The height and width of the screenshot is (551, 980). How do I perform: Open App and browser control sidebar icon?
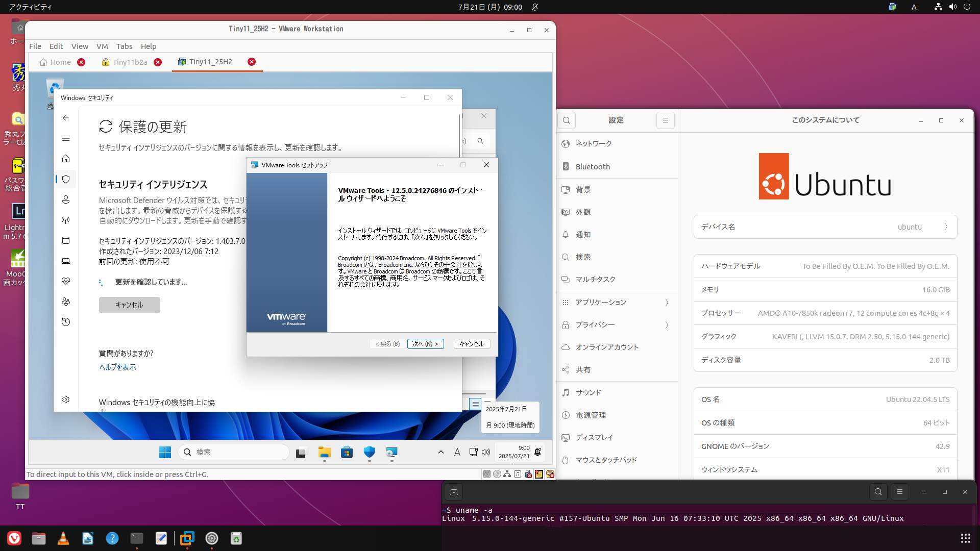pyautogui.click(x=66, y=240)
